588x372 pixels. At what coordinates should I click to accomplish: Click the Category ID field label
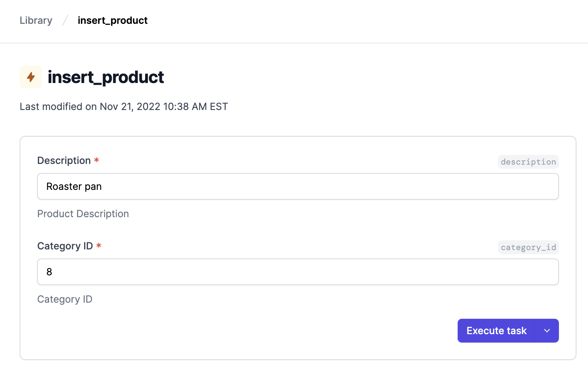(x=65, y=246)
